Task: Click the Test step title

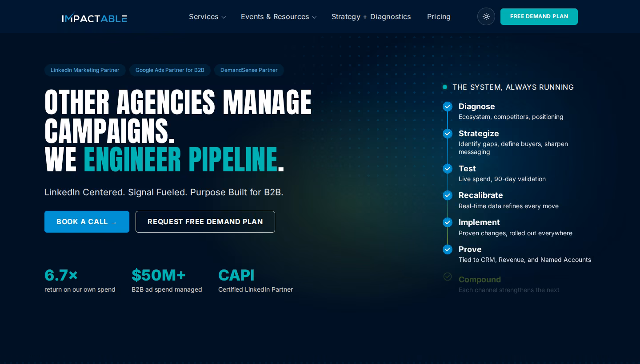Action: pos(467,169)
